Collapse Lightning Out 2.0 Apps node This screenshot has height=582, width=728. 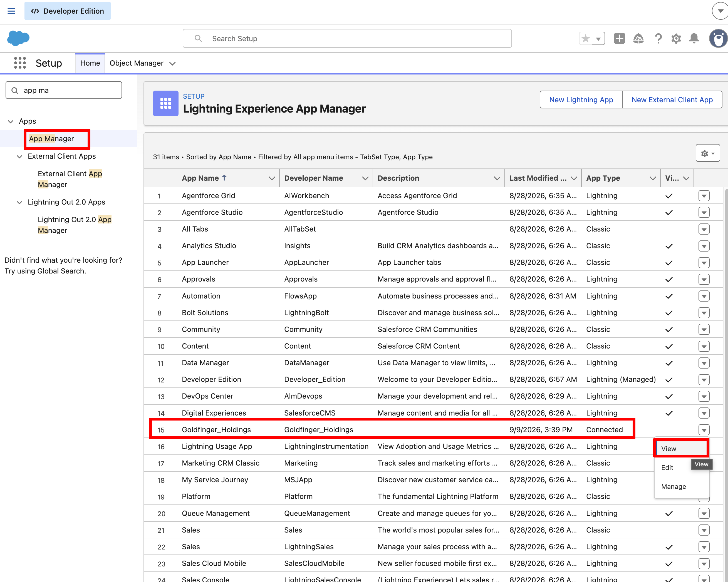click(19, 202)
